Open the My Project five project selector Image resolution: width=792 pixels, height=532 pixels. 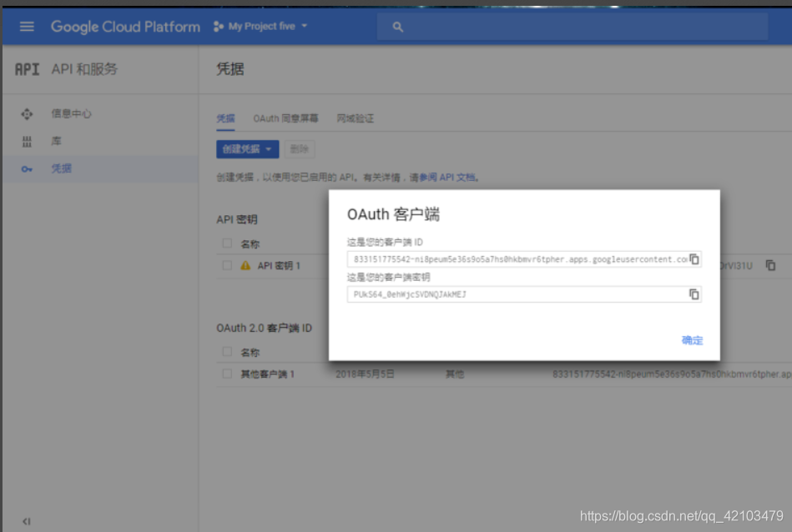260,26
